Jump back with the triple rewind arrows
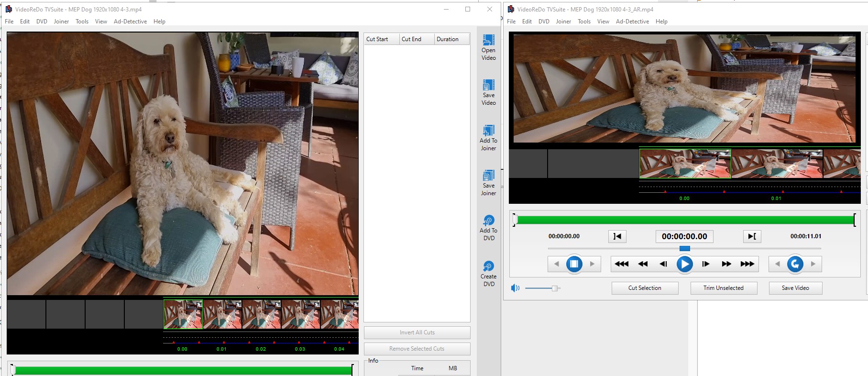The height and width of the screenshot is (376, 868). coord(622,264)
